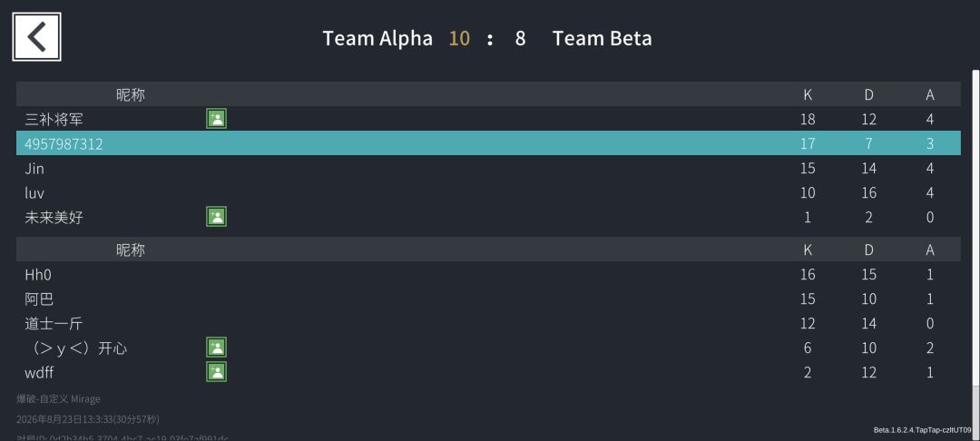Image resolution: width=980 pixels, height=441 pixels.
Task: Select player luv's row
Action: pos(488,192)
